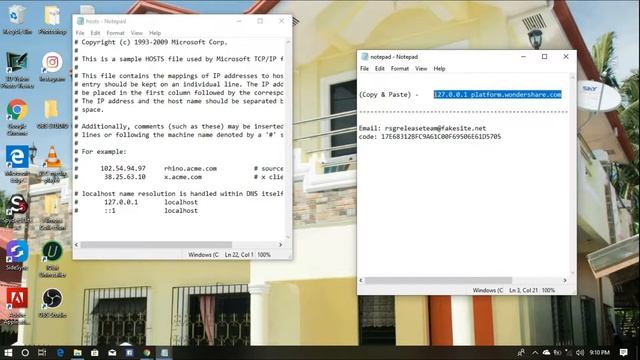Click 'Ln 22, Col 1' in hosts status bar
The width and height of the screenshot is (640, 360).
239,255
